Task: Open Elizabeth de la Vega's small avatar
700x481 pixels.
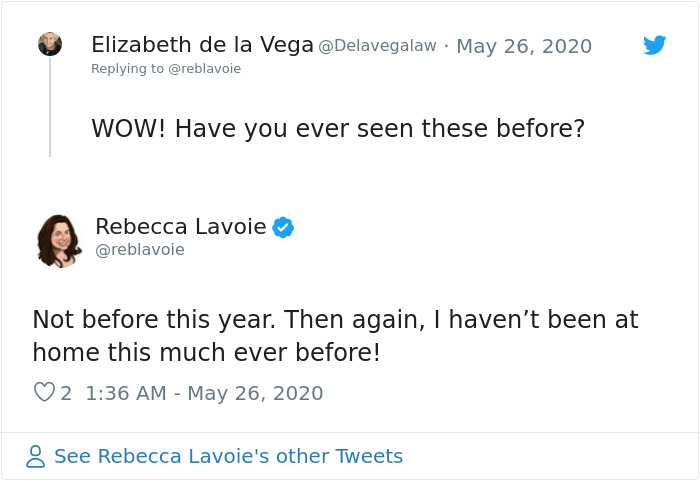Action: 50,44
